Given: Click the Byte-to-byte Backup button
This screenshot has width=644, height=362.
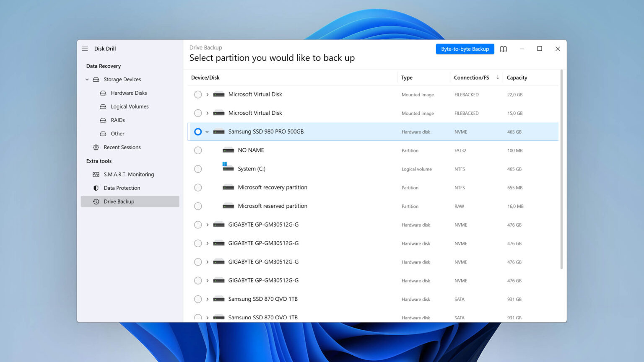Looking at the screenshot, I should point(465,49).
